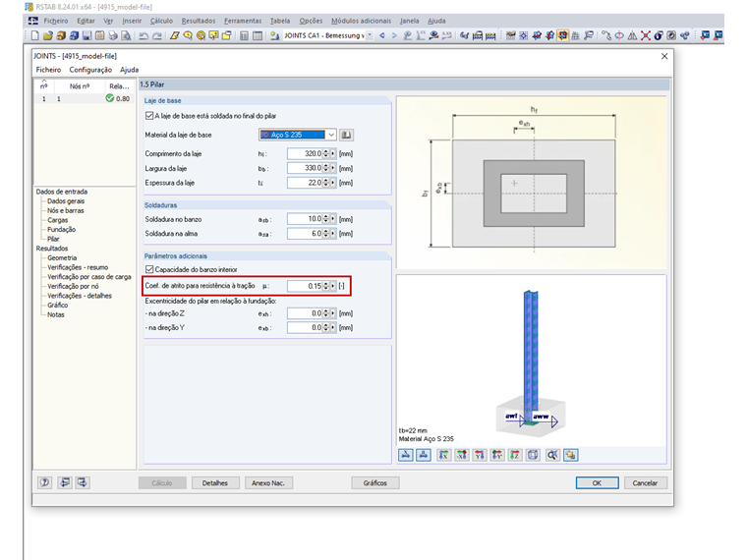Click the Cancelar button

645,482
